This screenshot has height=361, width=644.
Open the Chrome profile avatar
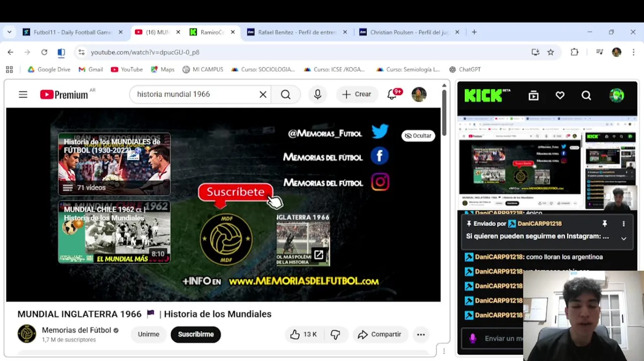[616, 52]
